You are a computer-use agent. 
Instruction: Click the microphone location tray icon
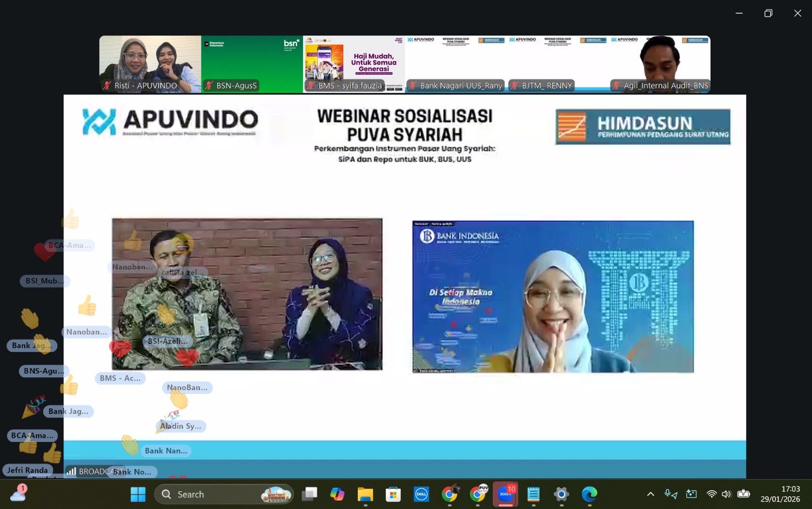(x=671, y=494)
